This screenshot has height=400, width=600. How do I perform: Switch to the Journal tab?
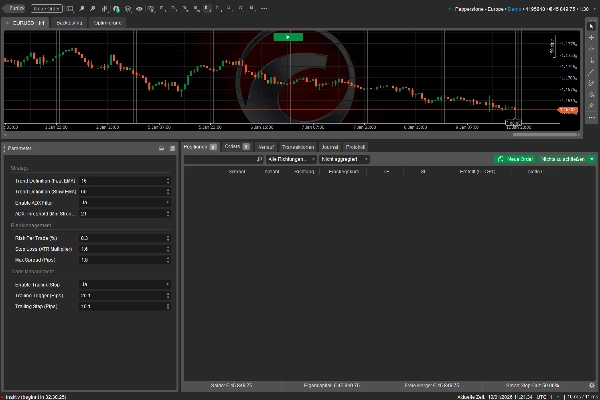[x=329, y=147]
